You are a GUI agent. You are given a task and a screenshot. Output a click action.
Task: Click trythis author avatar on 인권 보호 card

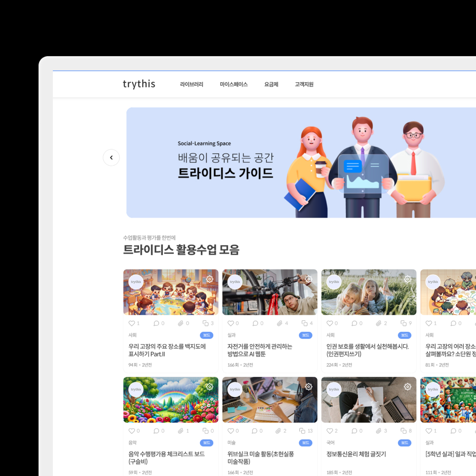(334, 282)
